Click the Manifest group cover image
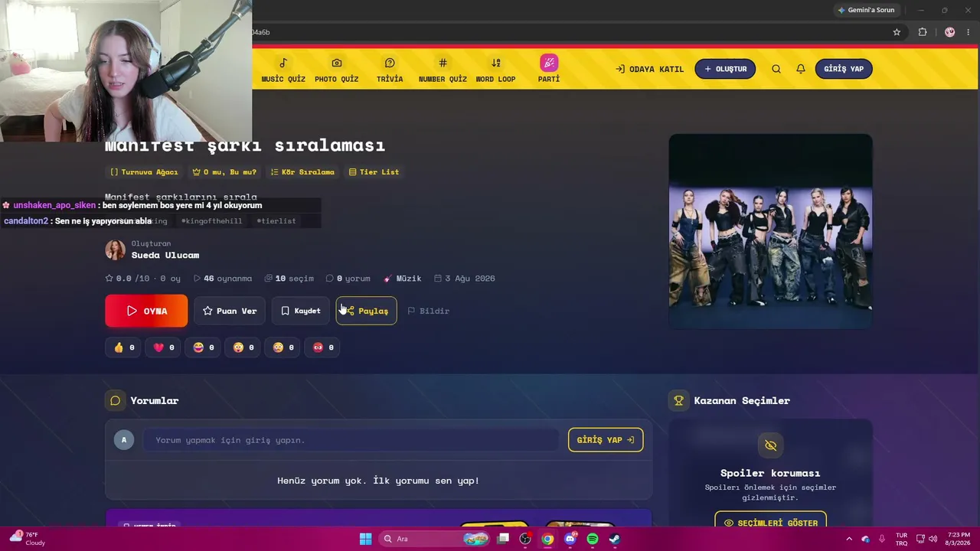 click(770, 232)
